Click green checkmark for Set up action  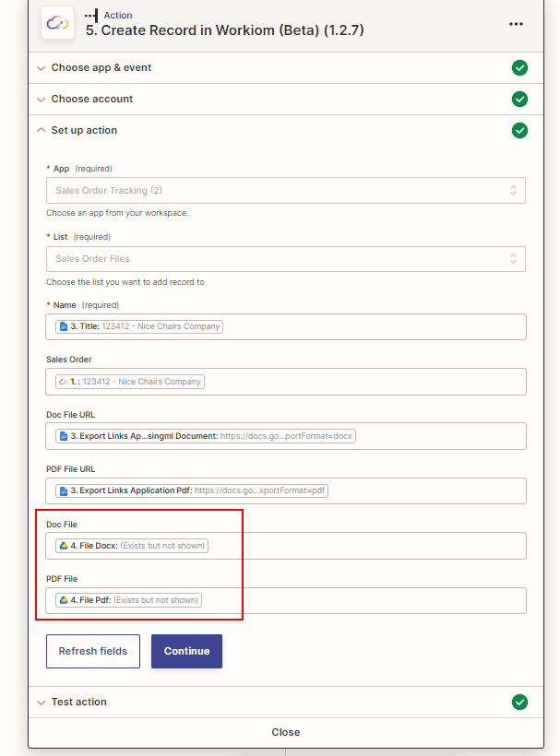tap(519, 130)
